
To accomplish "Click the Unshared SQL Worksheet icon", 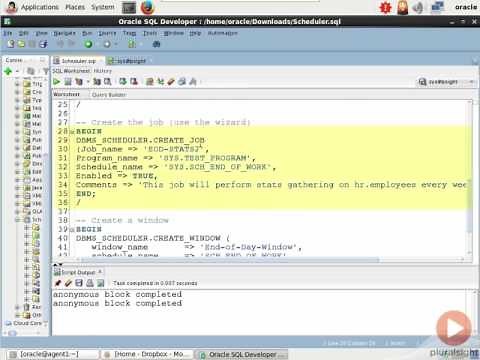I will click(x=150, y=82).
